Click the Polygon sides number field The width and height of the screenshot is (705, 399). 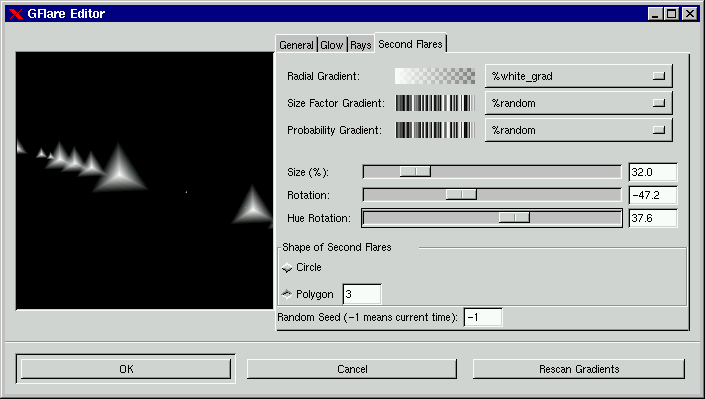362,294
